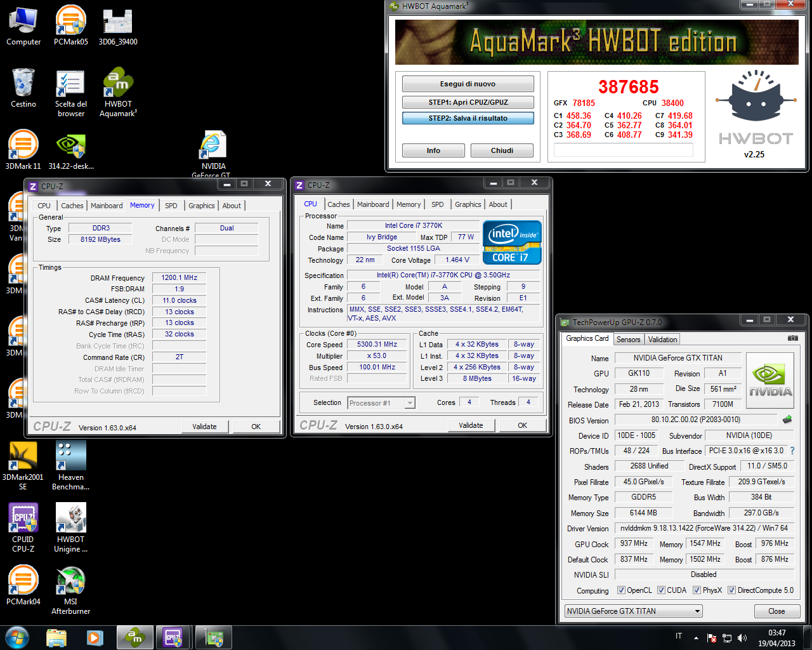Open SPD tab in left CPU-Z window

click(171, 206)
